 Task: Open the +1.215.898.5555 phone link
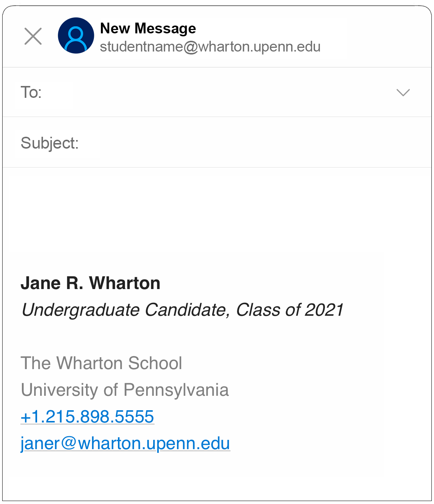87,417
